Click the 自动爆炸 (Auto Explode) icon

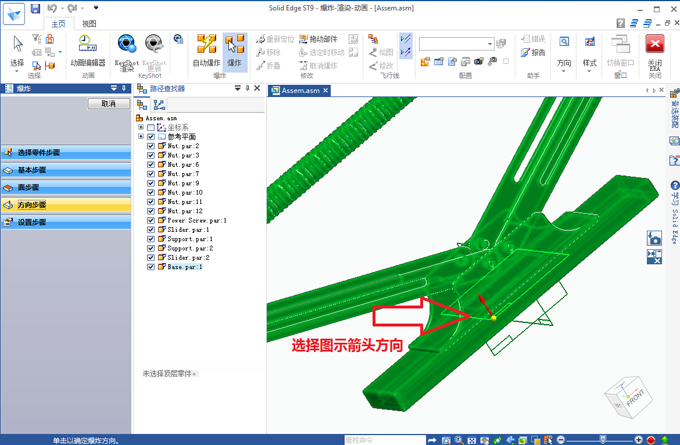coord(207,48)
